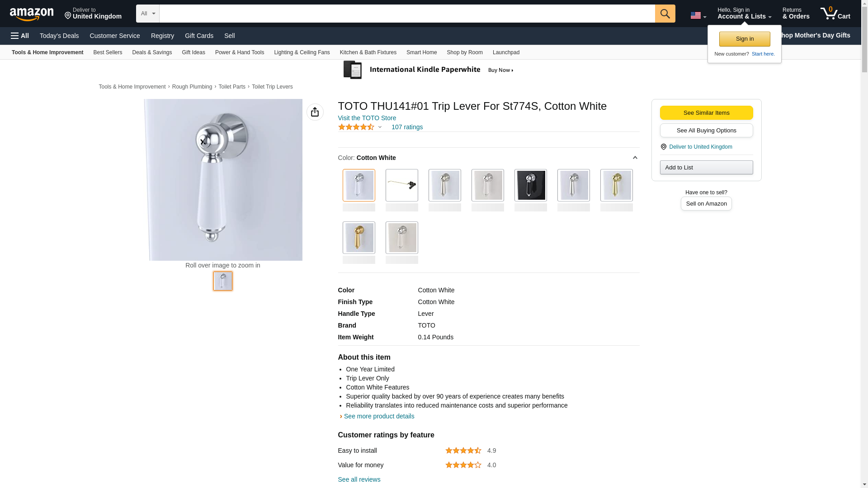Open the All search category dropdown
The height and width of the screenshot is (488, 868).
(147, 14)
